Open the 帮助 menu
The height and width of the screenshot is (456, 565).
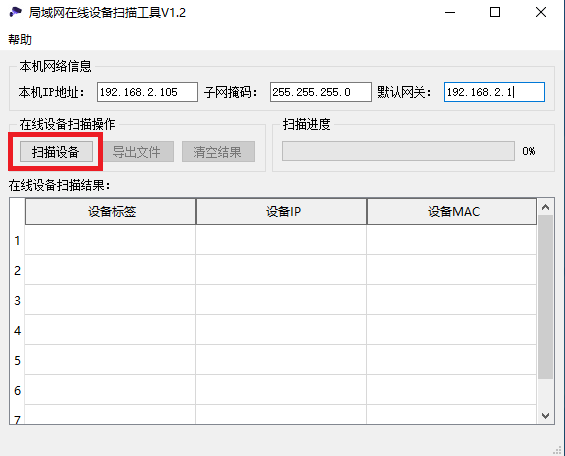[x=20, y=39]
